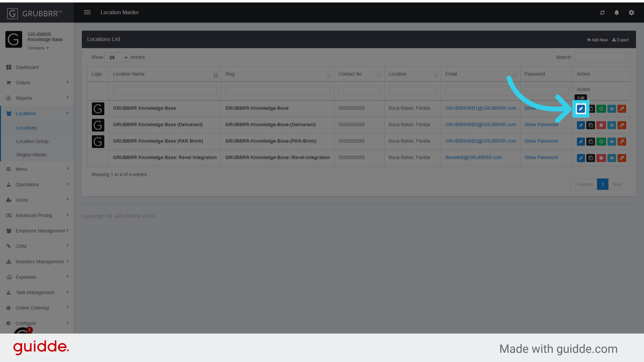The height and width of the screenshot is (362, 644).
Task: Expand the CRM sidebar section
Action: pyautogui.click(x=37, y=246)
